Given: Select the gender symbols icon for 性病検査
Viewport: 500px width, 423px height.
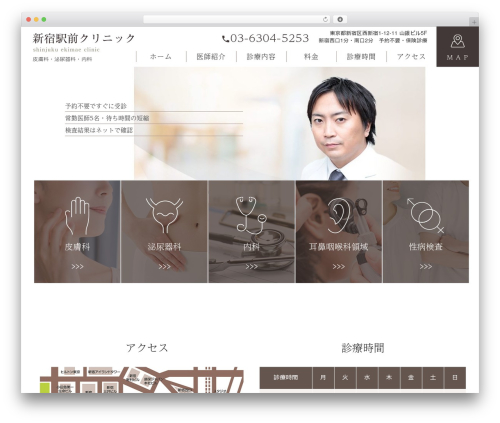Looking at the screenshot, I should pos(426,215).
